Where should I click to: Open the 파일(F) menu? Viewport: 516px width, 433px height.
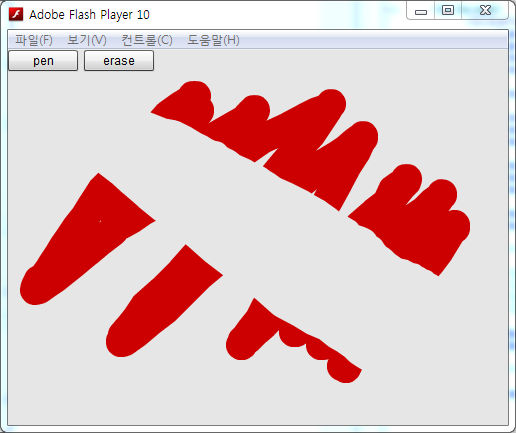click(34, 40)
